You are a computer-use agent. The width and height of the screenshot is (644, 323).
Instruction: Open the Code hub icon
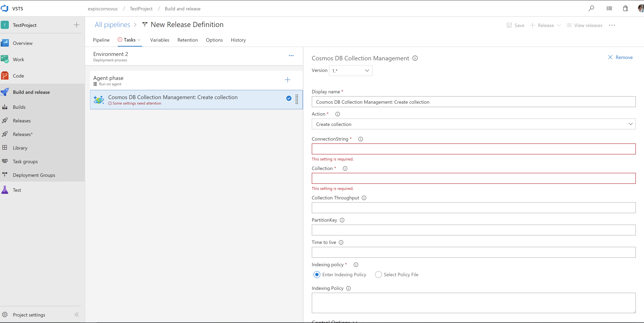(x=5, y=75)
